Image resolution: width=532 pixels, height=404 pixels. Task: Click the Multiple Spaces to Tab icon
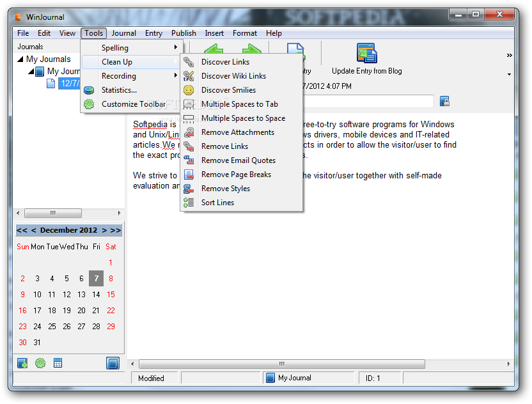click(x=189, y=104)
